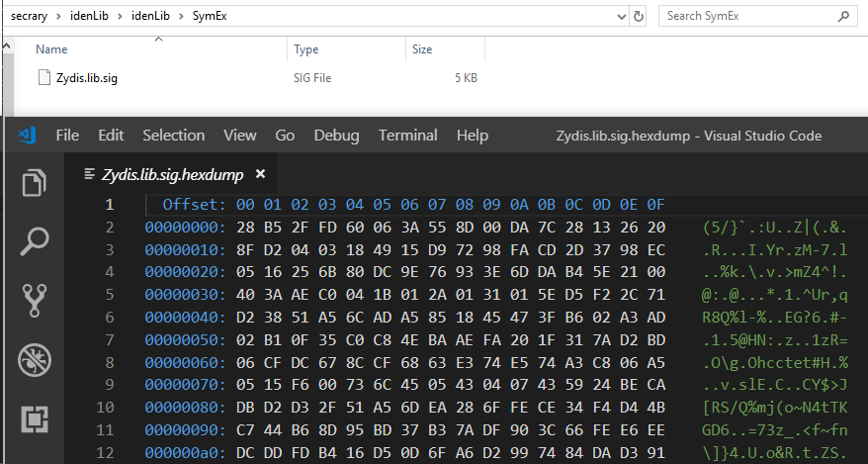
Task: Sort files by the Type column
Action: (306, 48)
